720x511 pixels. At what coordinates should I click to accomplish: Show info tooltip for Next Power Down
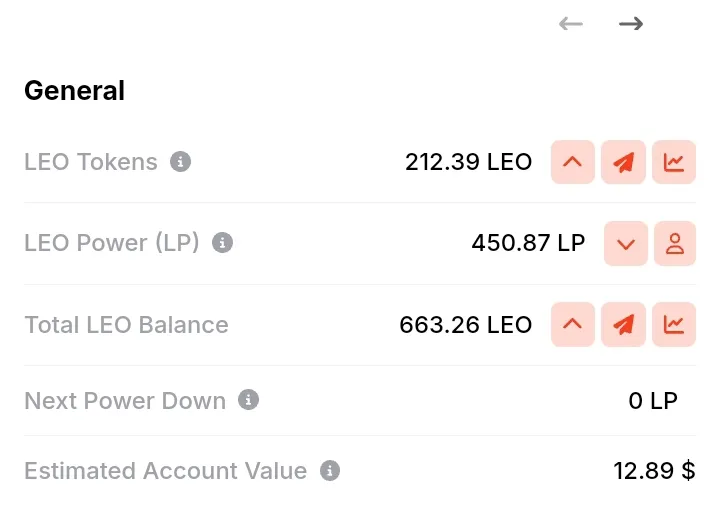coord(248,400)
